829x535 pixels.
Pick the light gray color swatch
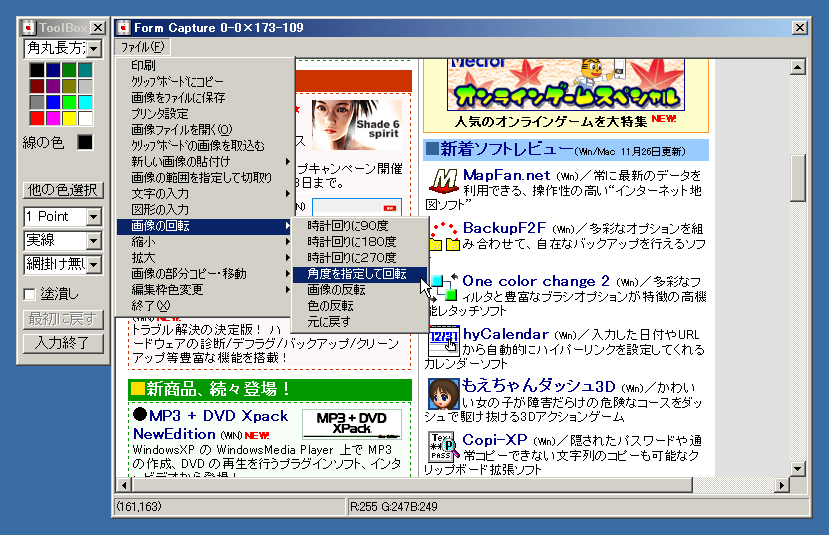click(85, 86)
